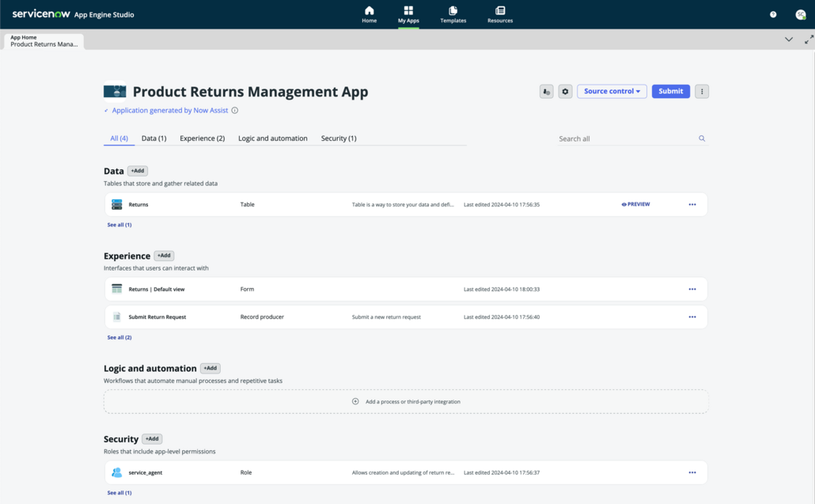Screen dimensions: 815x504
Task: Click Application generated by Now Assist link
Action: (x=170, y=110)
